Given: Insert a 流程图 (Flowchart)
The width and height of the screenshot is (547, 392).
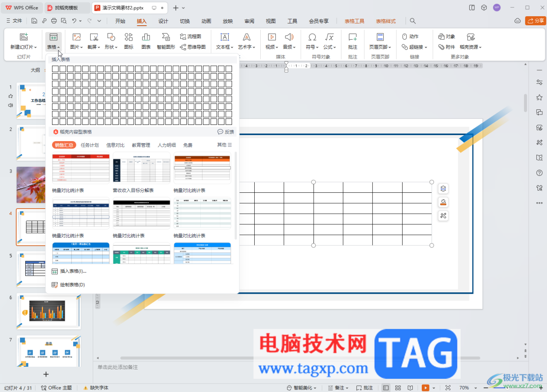Looking at the screenshot, I should click(x=190, y=37).
